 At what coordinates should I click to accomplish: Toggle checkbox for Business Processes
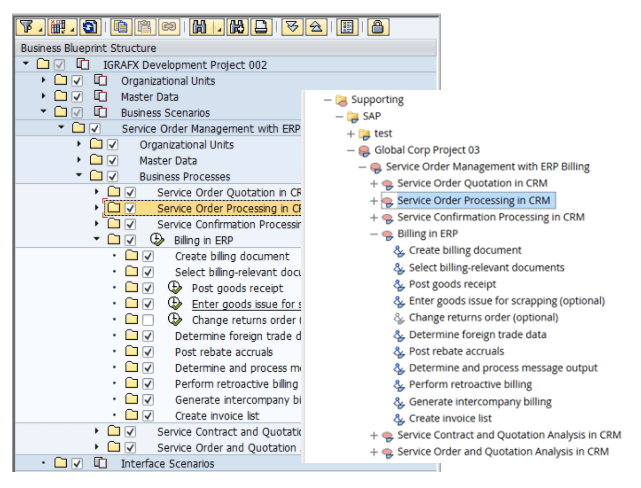(x=112, y=176)
